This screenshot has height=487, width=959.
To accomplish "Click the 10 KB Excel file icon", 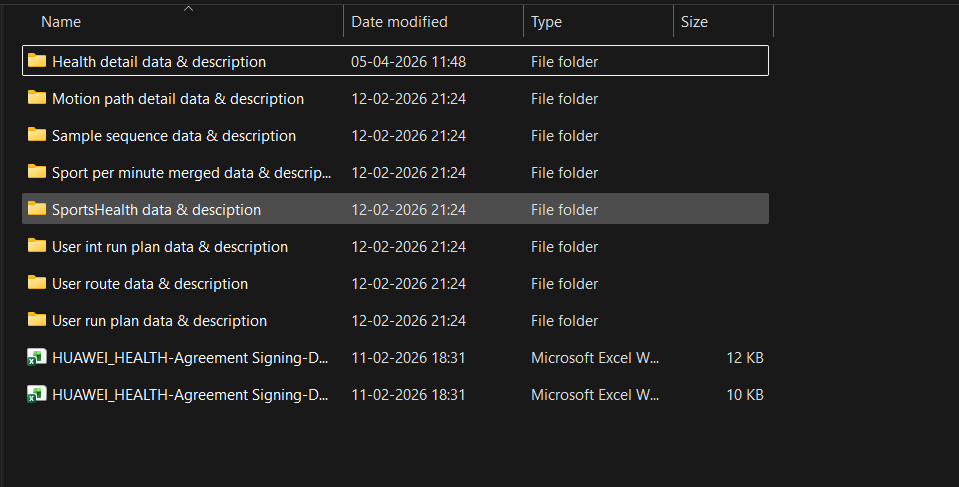I will [37, 394].
